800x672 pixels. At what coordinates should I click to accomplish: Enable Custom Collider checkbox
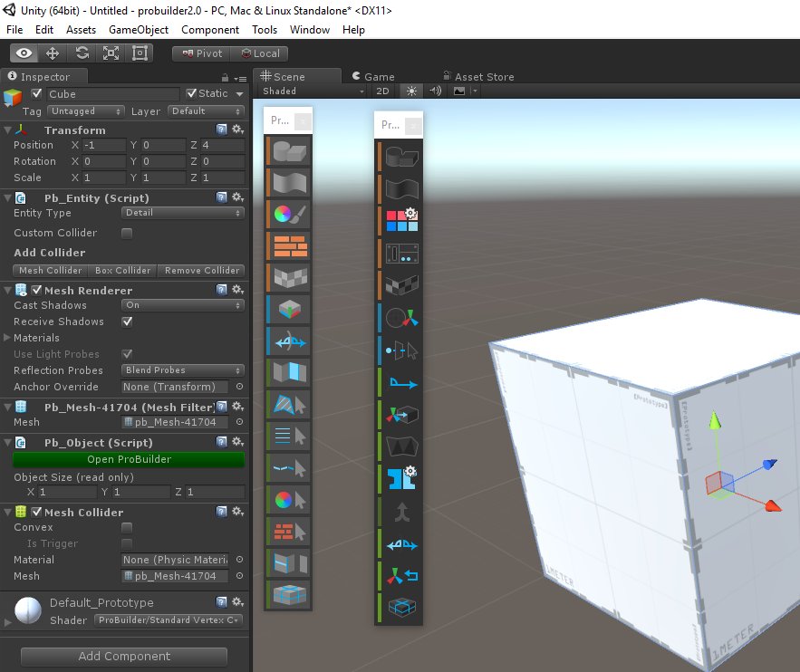click(127, 233)
